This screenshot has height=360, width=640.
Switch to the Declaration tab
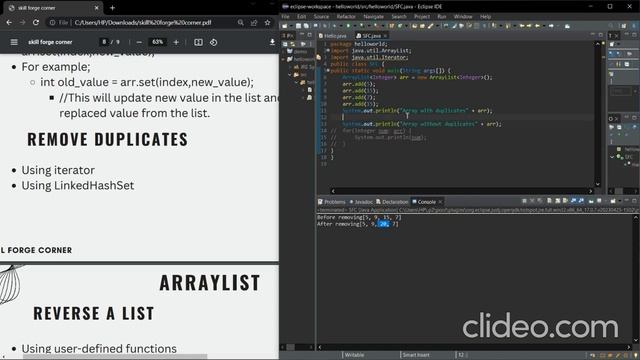click(x=392, y=202)
